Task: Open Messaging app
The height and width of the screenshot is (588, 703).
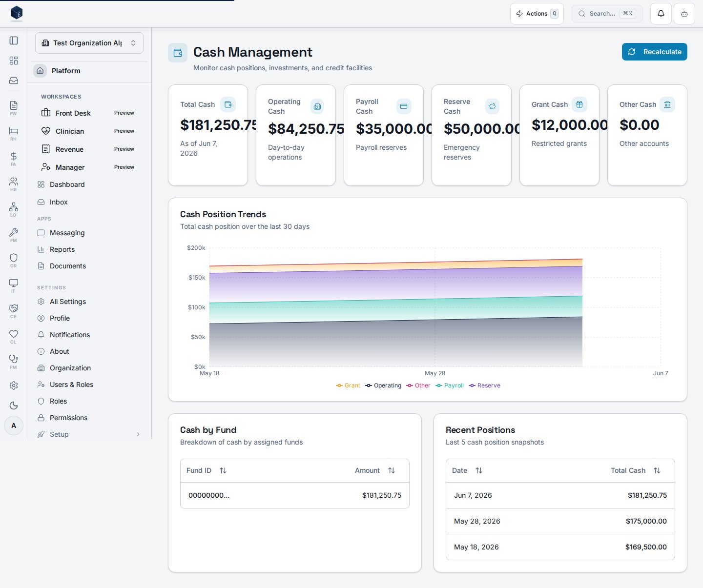Action: 89,233
